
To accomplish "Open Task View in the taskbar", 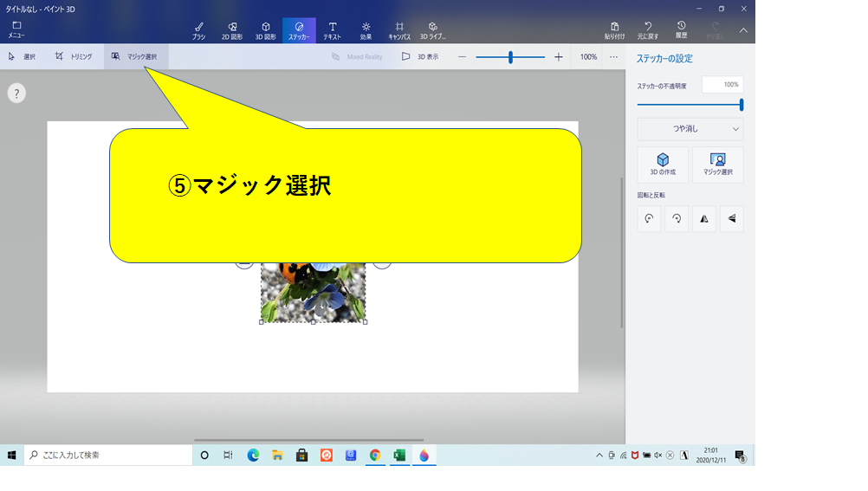I will tap(228, 455).
